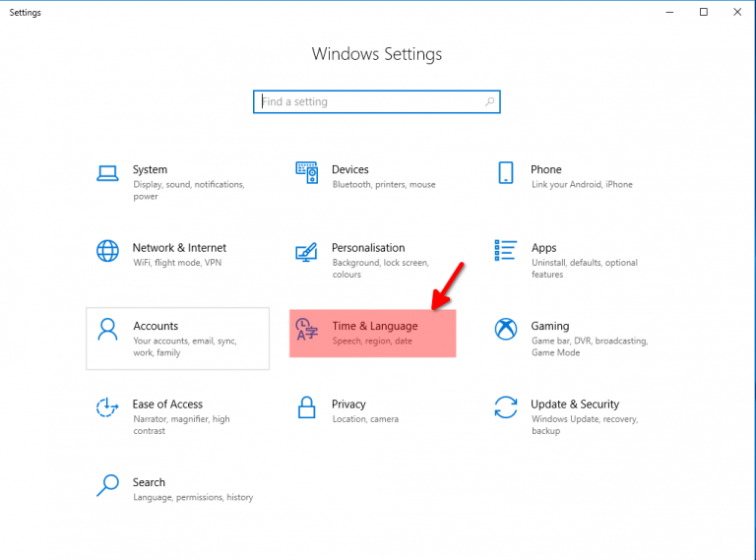This screenshot has width=756, height=560.
Task: Click 'Speech, region, date' text
Action: point(372,342)
